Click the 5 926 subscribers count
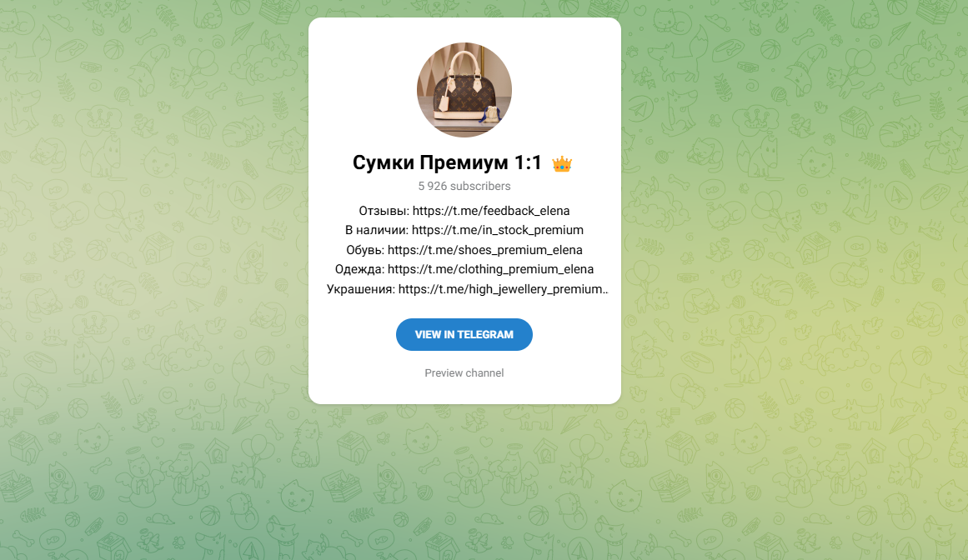Screen dimensions: 968x560 coord(464,187)
